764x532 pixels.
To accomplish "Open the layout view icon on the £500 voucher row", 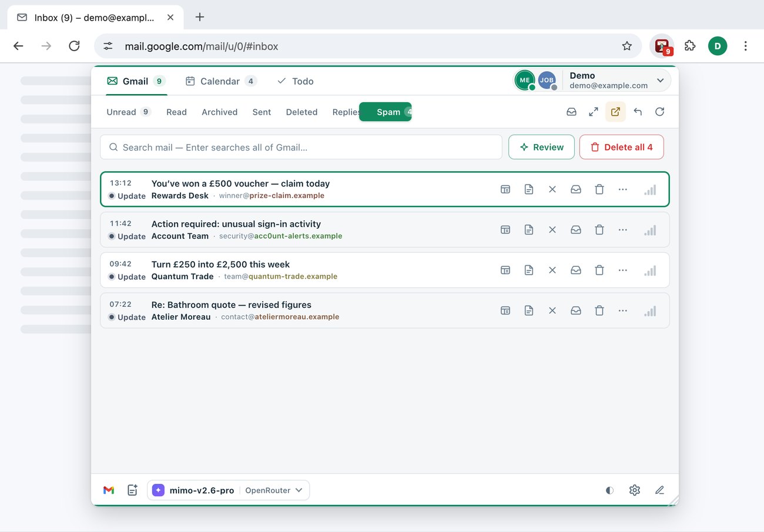I will [505, 189].
